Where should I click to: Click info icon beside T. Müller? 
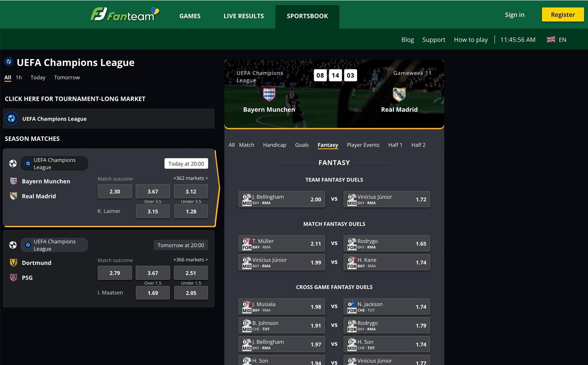pyautogui.click(x=244, y=241)
